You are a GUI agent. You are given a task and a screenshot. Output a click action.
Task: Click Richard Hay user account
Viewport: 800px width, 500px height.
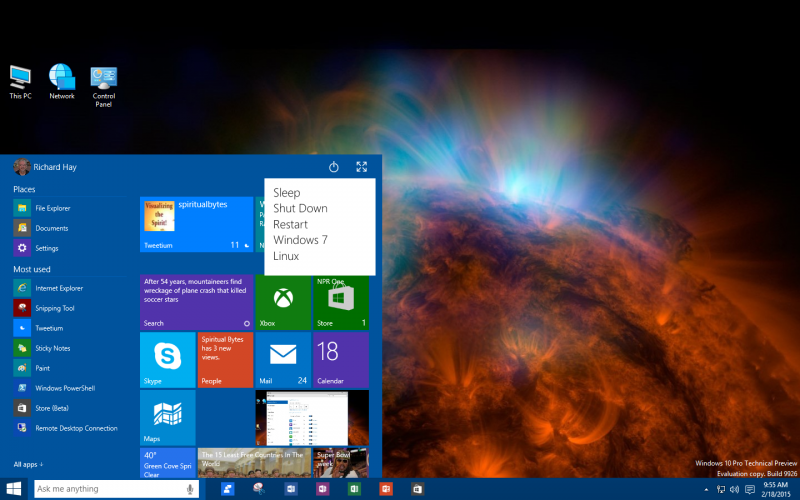pyautogui.click(x=45, y=167)
